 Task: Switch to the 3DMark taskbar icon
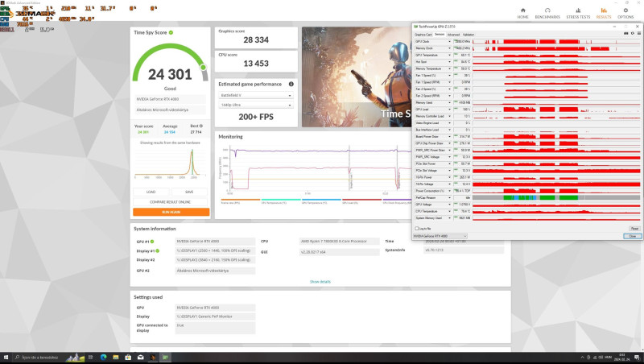point(153,358)
